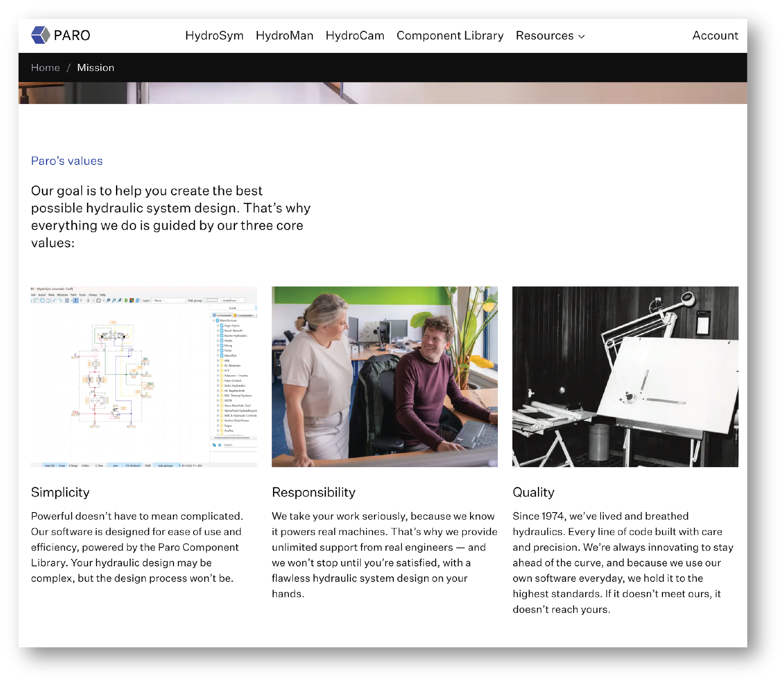Click the office colleagues photo
Viewport: 784px width, 684px height.
(385, 377)
